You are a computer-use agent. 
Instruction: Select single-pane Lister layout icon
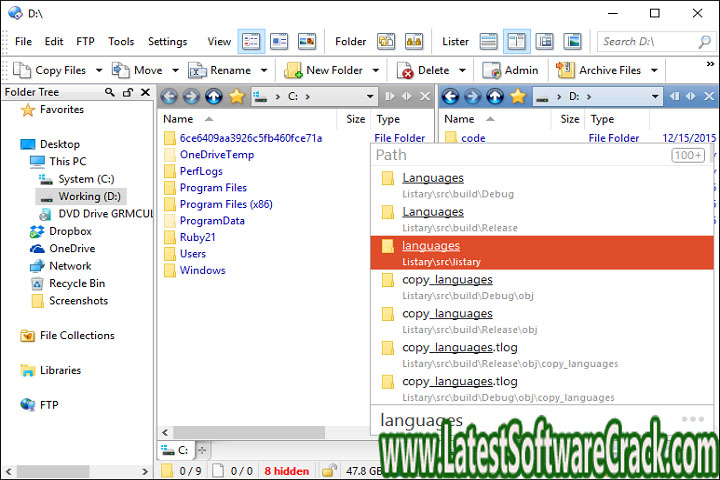(x=489, y=41)
